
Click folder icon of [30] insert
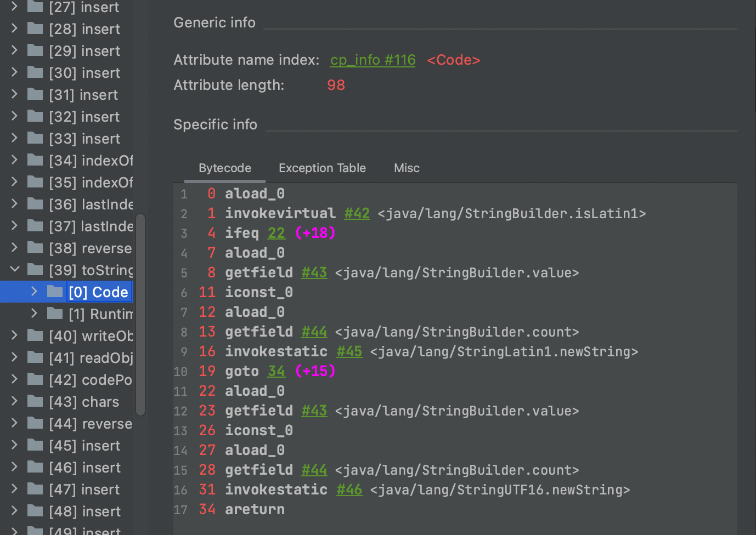(35, 72)
